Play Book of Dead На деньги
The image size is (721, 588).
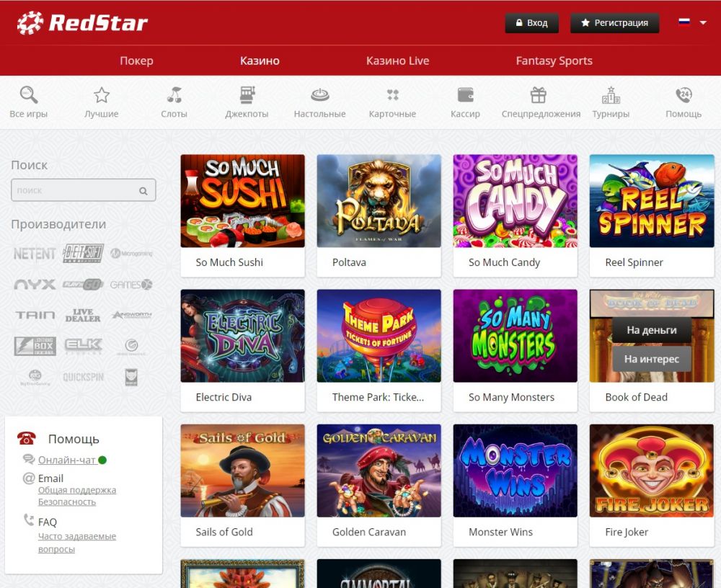(652, 330)
